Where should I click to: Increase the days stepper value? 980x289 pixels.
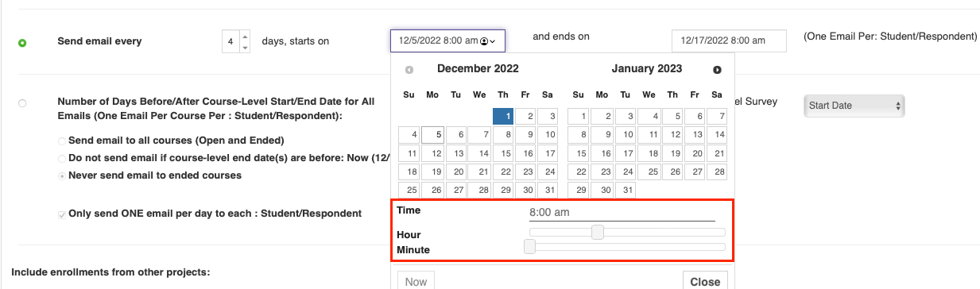[x=244, y=36]
